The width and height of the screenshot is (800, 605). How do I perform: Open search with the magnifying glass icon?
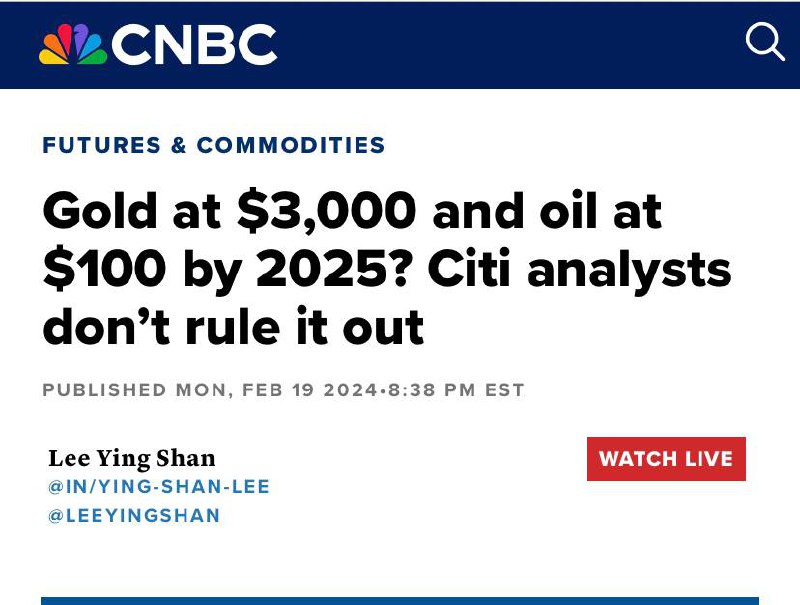click(765, 42)
